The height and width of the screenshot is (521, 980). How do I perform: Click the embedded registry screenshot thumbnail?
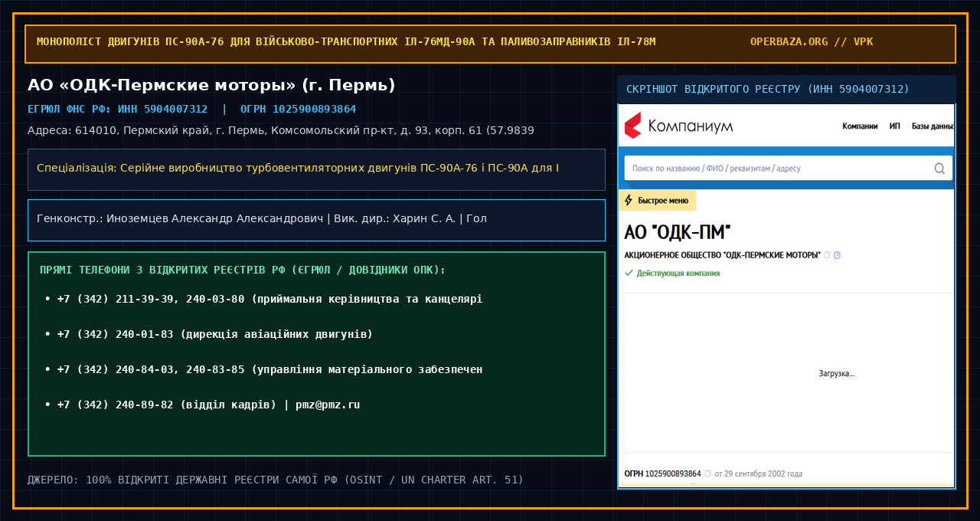786,296
